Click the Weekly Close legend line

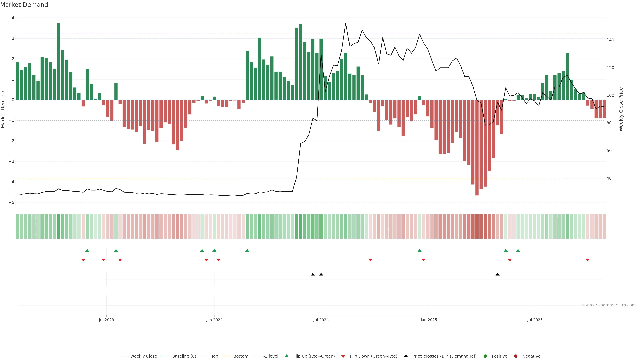123,356
